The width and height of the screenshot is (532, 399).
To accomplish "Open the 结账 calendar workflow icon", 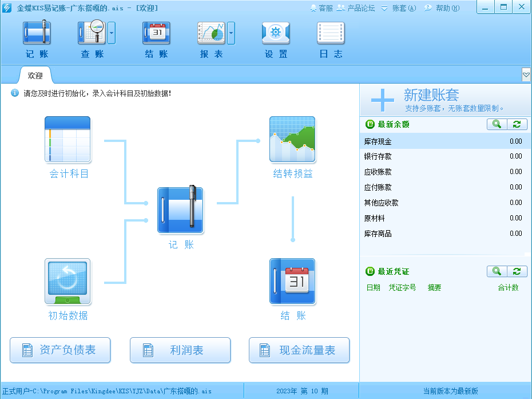I will pos(292,281).
